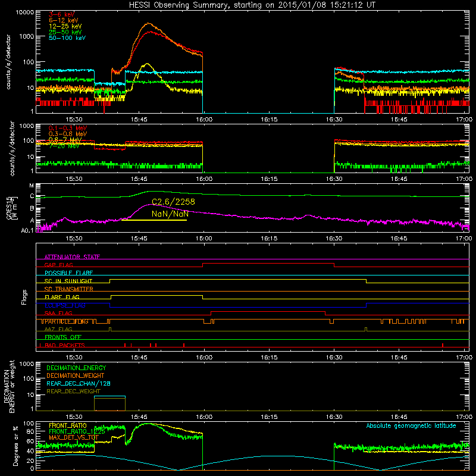This screenshot has width=476, height=476.
Task: Click the DECIMATION_ENERGY legend label
Action: [76, 368]
